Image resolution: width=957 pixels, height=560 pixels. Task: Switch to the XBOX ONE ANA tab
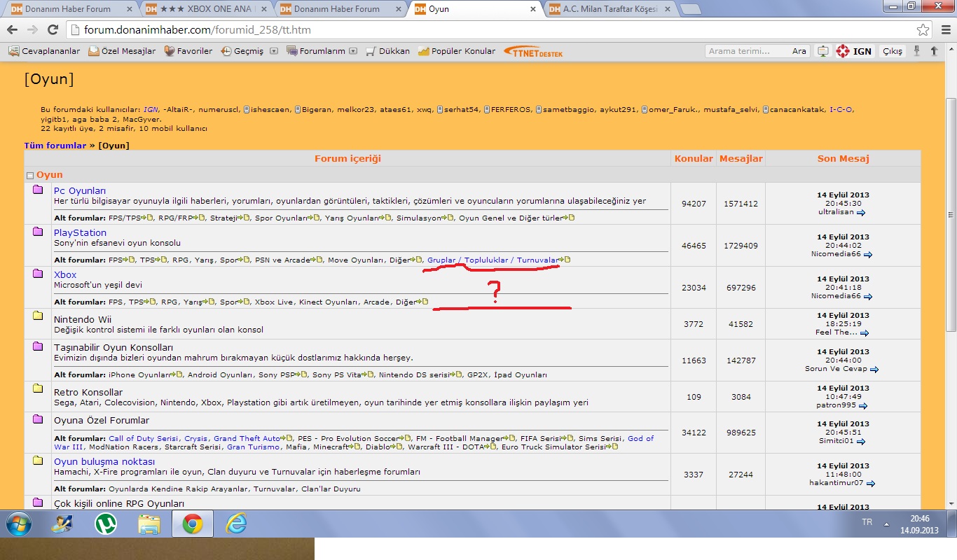coord(204,9)
